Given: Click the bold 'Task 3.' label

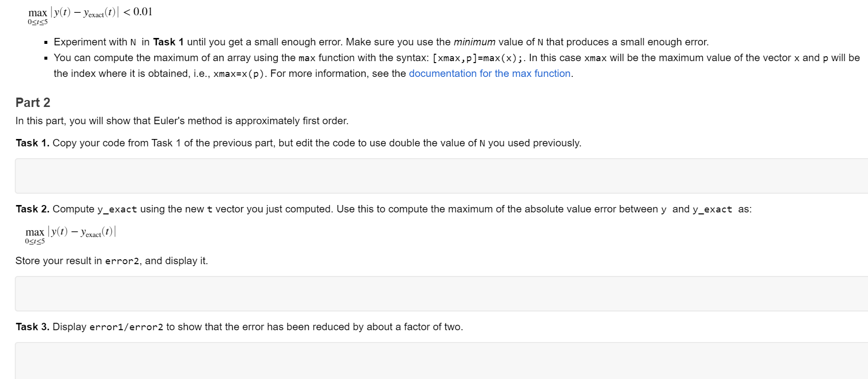Looking at the screenshot, I should [x=33, y=327].
